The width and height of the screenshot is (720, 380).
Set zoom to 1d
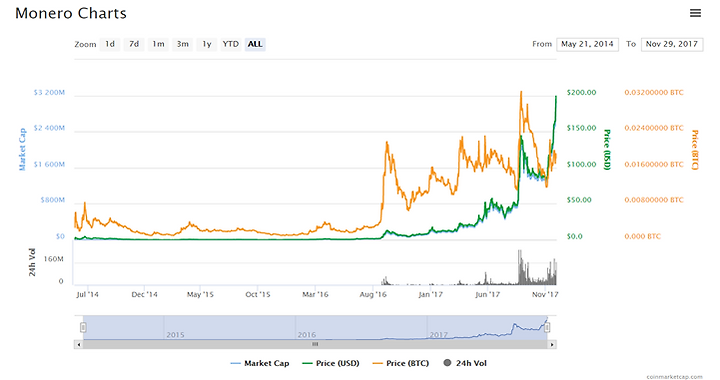pyautogui.click(x=110, y=44)
